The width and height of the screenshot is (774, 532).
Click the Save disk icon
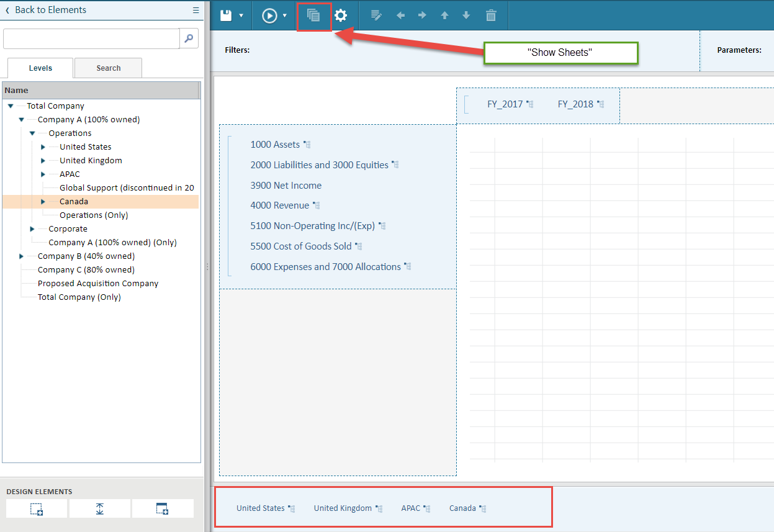226,16
